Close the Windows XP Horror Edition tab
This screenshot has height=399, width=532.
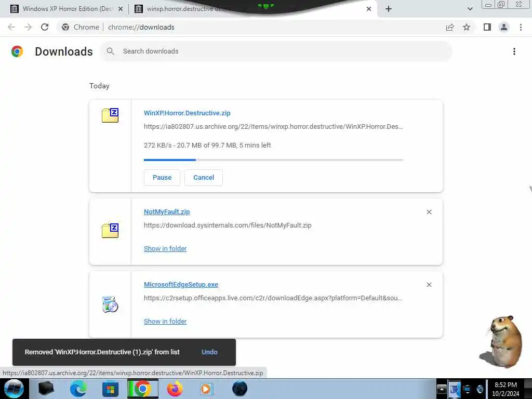[121, 9]
